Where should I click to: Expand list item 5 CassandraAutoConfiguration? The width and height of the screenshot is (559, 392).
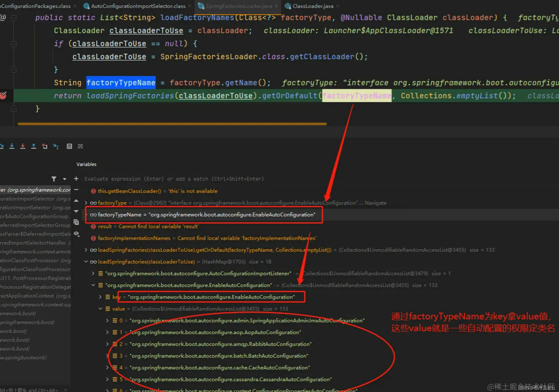click(107, 379)
